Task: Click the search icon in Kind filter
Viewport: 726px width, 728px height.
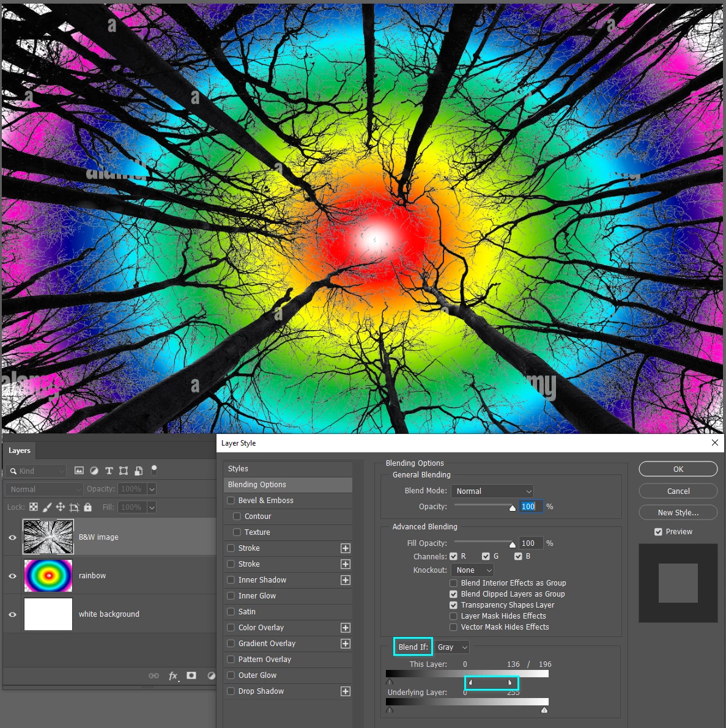Action: [x=13, y=471]
